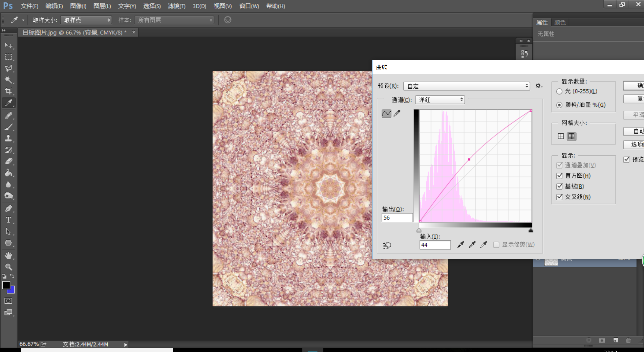Select the Magic Wand tool
Viewport: 644px width, 352px height.
8,80
